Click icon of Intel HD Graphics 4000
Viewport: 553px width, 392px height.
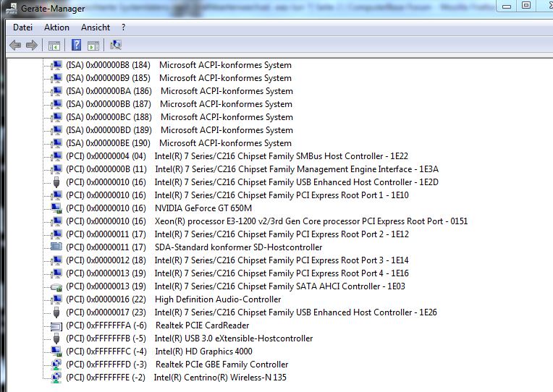click(56, 351)
